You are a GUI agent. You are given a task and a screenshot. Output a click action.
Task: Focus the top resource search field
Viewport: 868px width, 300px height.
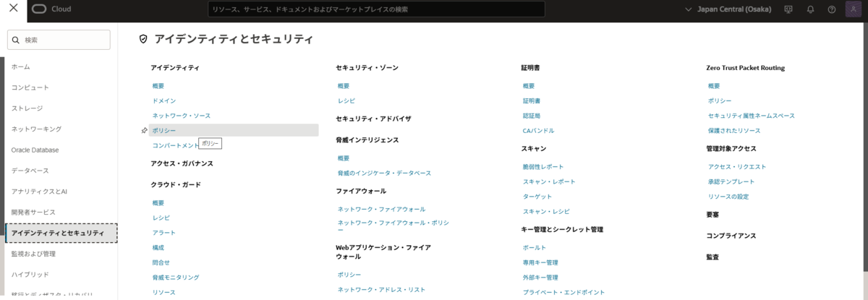coord(377,9)
